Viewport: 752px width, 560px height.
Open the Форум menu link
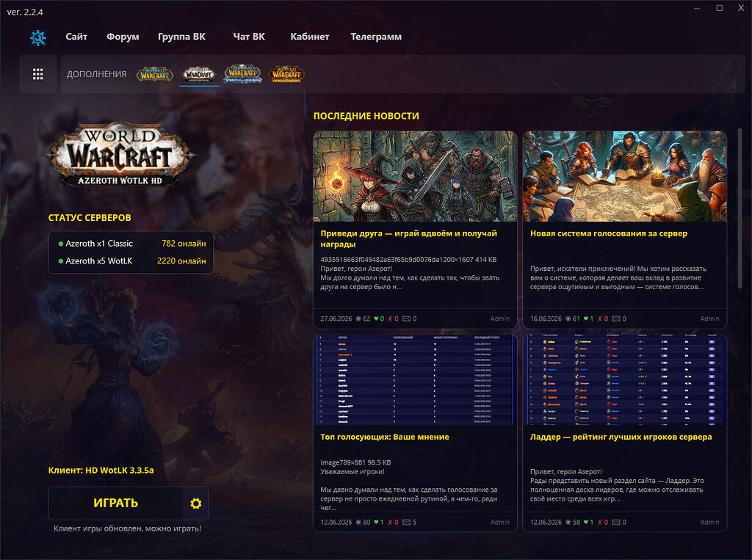[x=123, y=37]
